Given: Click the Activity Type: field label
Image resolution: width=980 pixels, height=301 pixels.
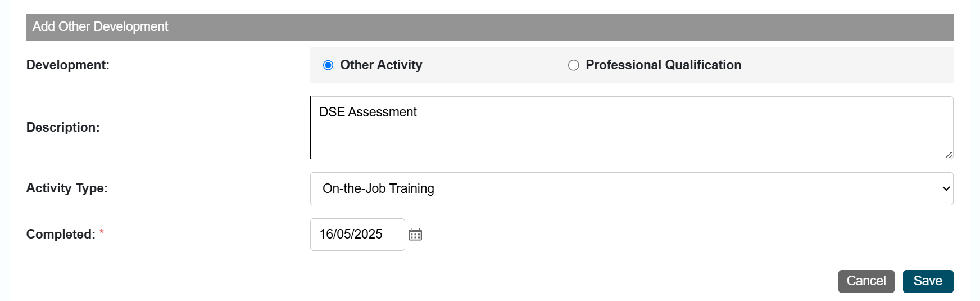Looking at the screenshot, I should [67, 188].
